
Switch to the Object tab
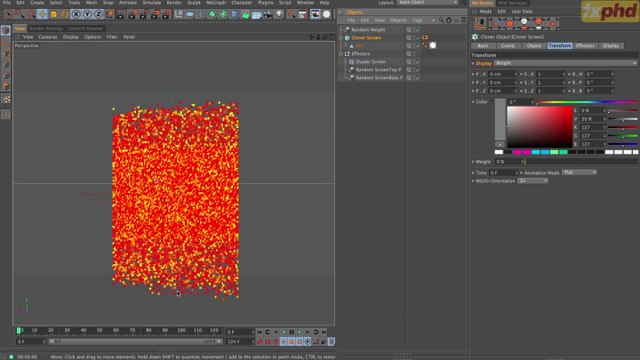tap(533, 46)
